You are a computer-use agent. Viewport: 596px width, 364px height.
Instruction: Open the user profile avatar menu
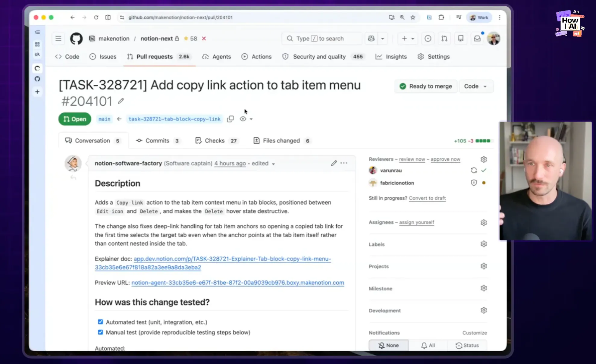[x=494, y=39]
